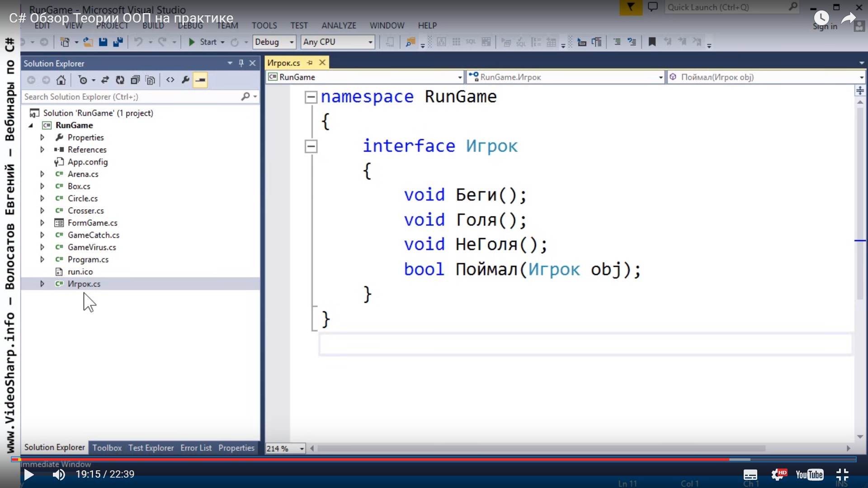Click the bookmark toggle icon in toolbar
868x488 pixels.
[x=652, y=42]
